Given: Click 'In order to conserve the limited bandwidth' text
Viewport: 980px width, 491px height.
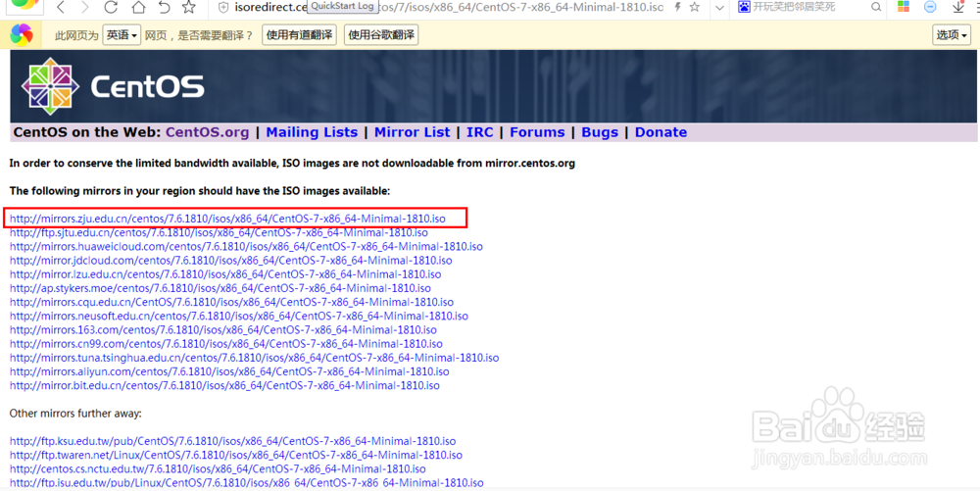Looking at the screenshot, I should tap(292, 164).
